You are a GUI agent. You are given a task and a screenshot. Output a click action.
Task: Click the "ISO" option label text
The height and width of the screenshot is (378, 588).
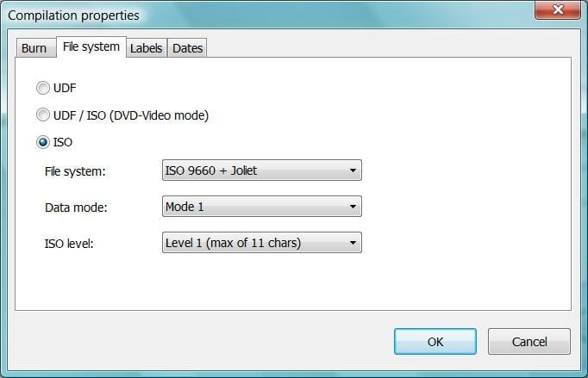point(63,142)
